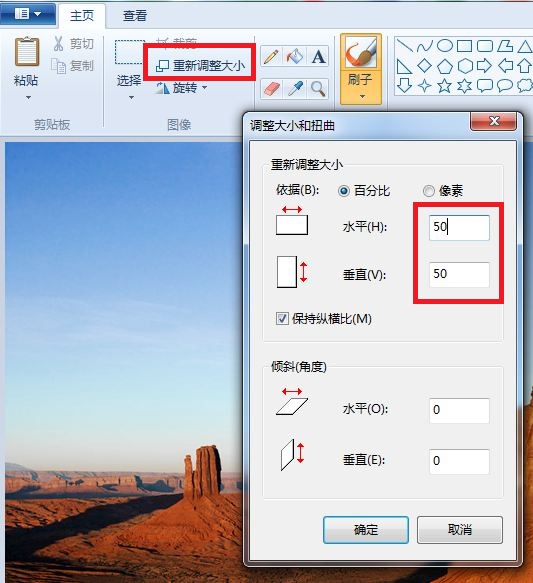Confirm with the 确定 button
This screenshot has width=533, height=583.
[366, 529]
